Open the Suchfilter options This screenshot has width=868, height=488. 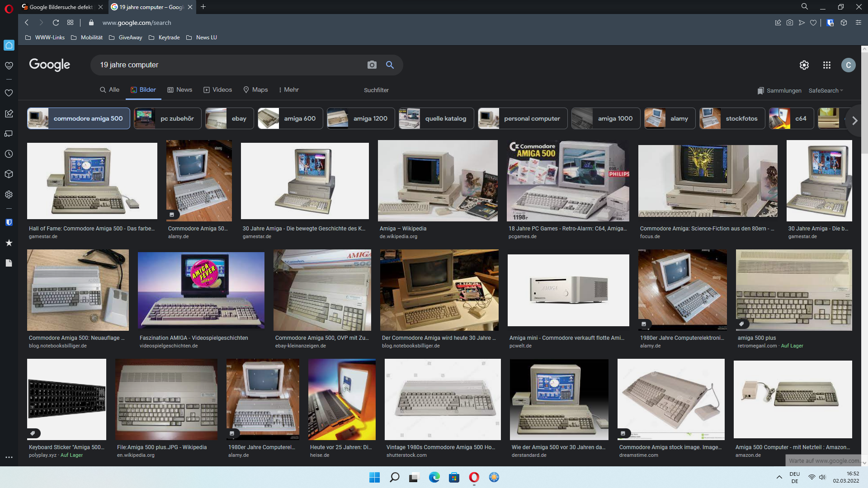pyautogui.click(x=376, y=90)
